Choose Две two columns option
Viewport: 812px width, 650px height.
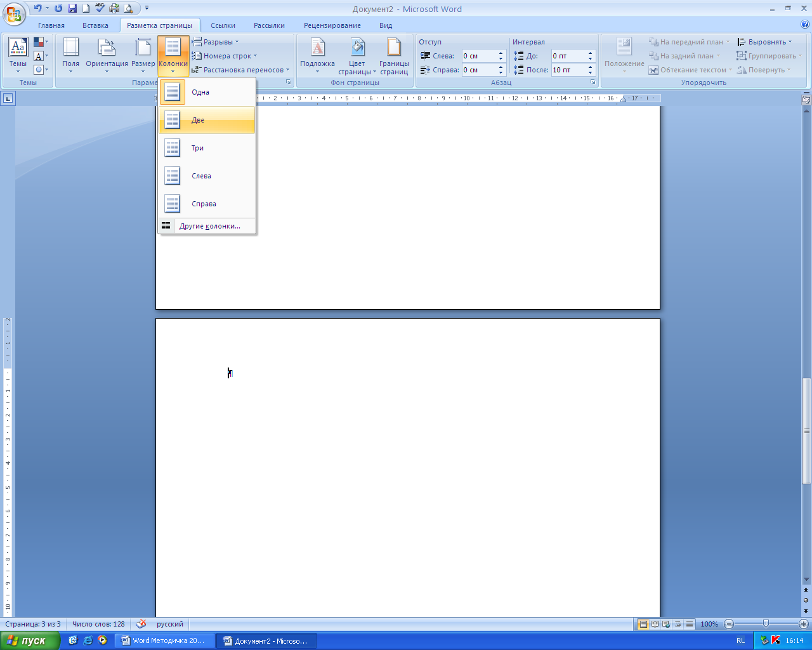(207, 120)
